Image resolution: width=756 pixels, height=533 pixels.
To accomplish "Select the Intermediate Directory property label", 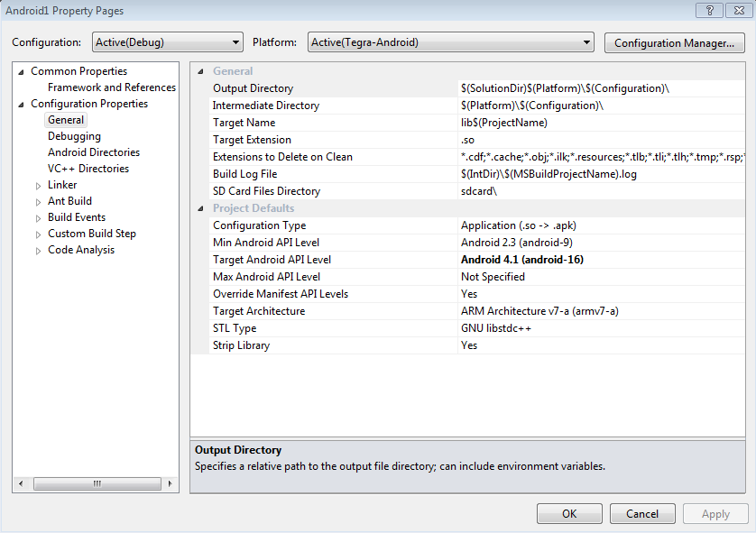I will coord(265,106).
